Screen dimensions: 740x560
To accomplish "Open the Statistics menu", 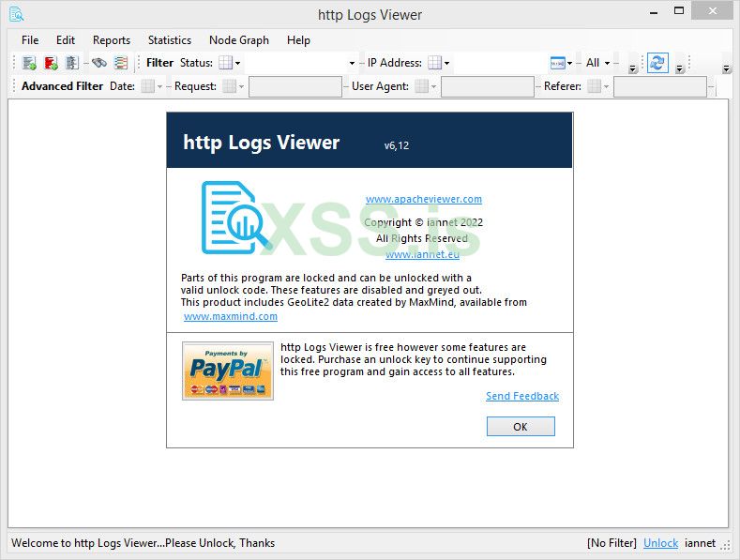I will (x=170, y=40).
